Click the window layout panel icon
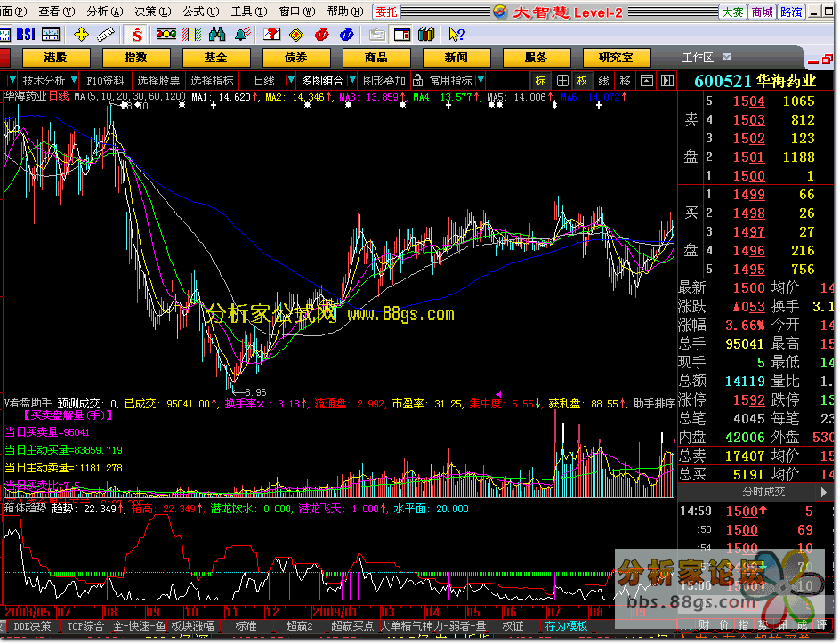 point(402,35)
